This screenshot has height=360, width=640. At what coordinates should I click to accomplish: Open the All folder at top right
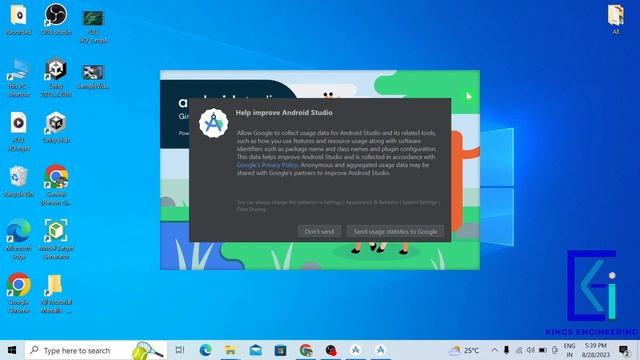[616, 20]
